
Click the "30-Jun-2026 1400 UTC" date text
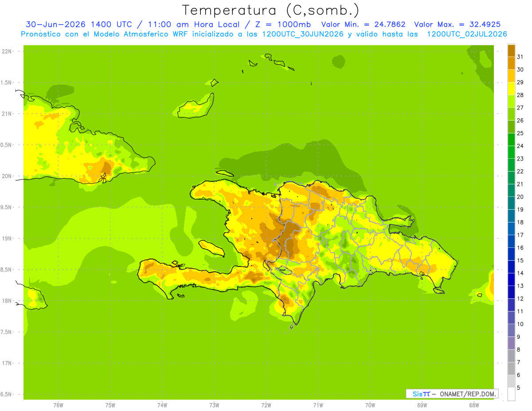pyautogui.click(x=78, y=24)
